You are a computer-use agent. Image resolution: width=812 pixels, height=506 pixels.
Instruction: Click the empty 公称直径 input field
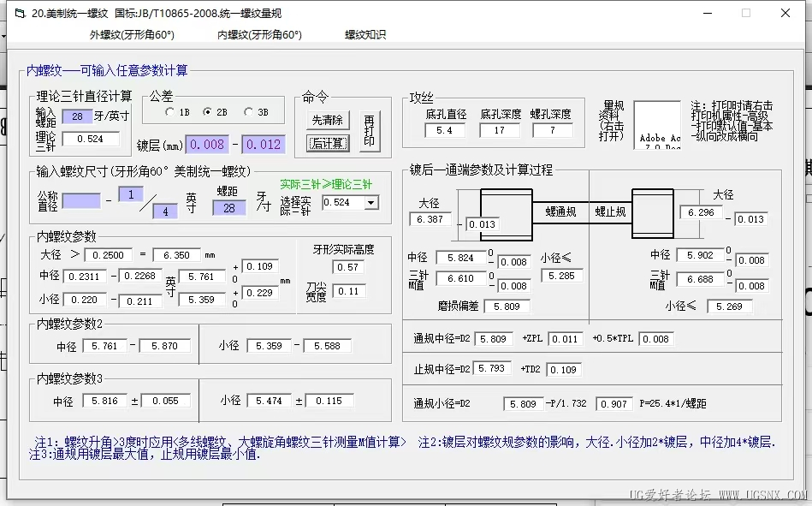point(81,201)
